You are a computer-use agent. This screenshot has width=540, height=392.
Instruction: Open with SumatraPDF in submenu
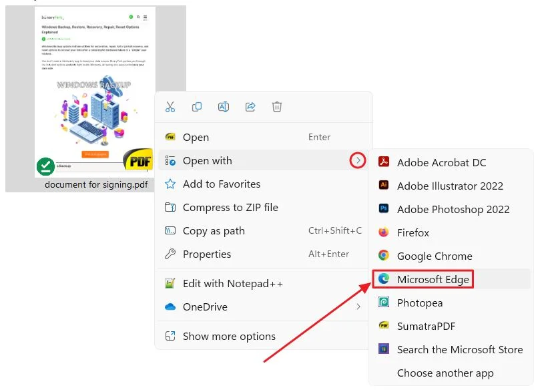pos(451,326)
